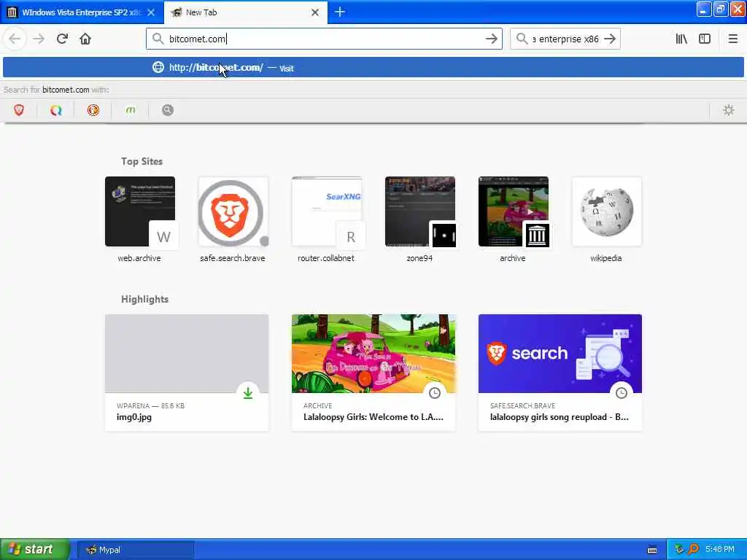This screenshot has width=747, height=560.
Task: Reload the current page
Action: 62,39
